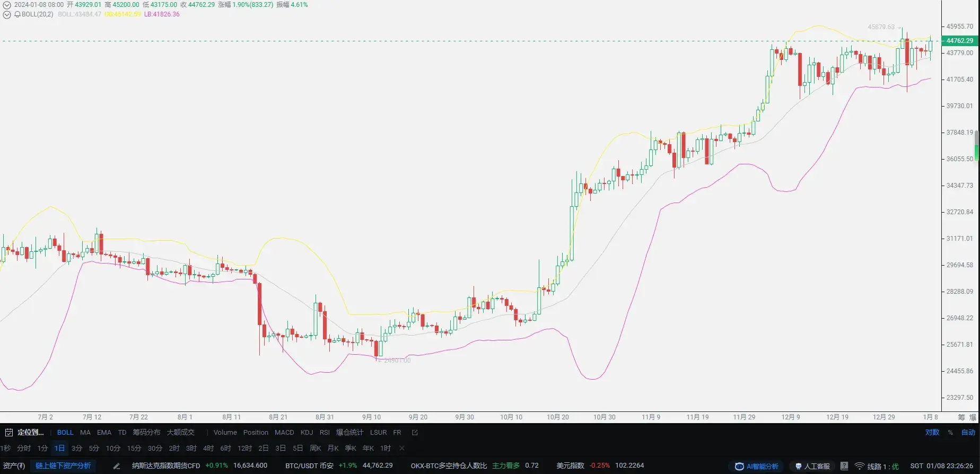Contact 人工客服 customer support
This screenshot has width=980, height=474.
pyautogui.click(x=812, y=466)
